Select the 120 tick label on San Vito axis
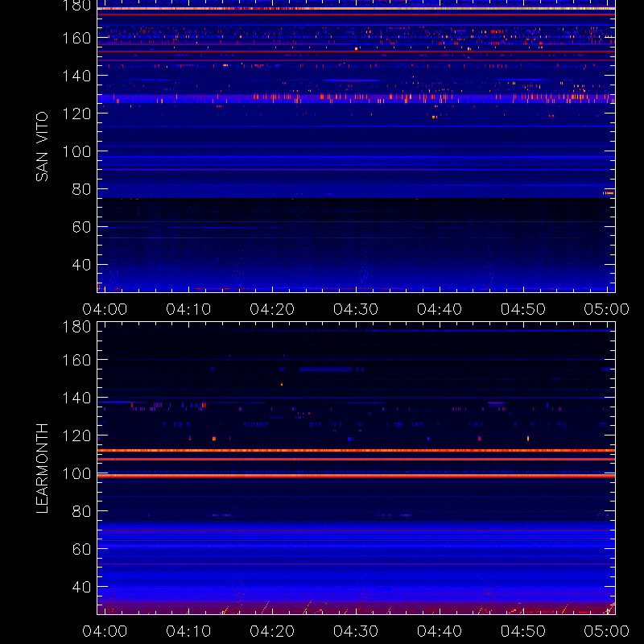This screenshot has width=644, height=644. tap(76, 114)
